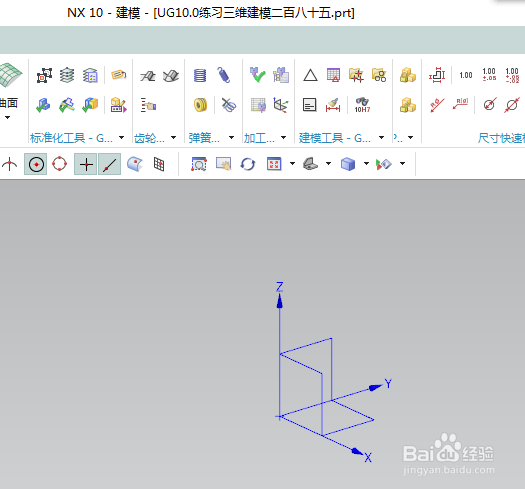525x489 pixels.
Task: Expand the 齿轮... group dropdown
Action: [x=173, y=137]
